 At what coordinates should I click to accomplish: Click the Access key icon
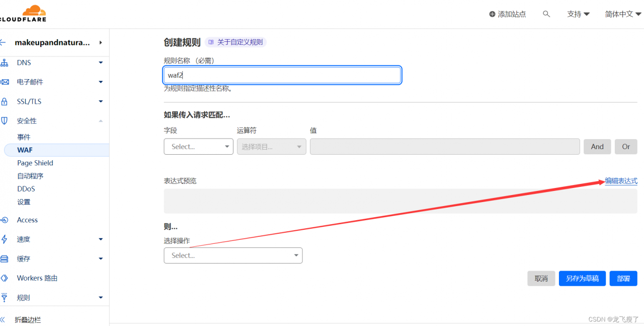coord(4,220)
